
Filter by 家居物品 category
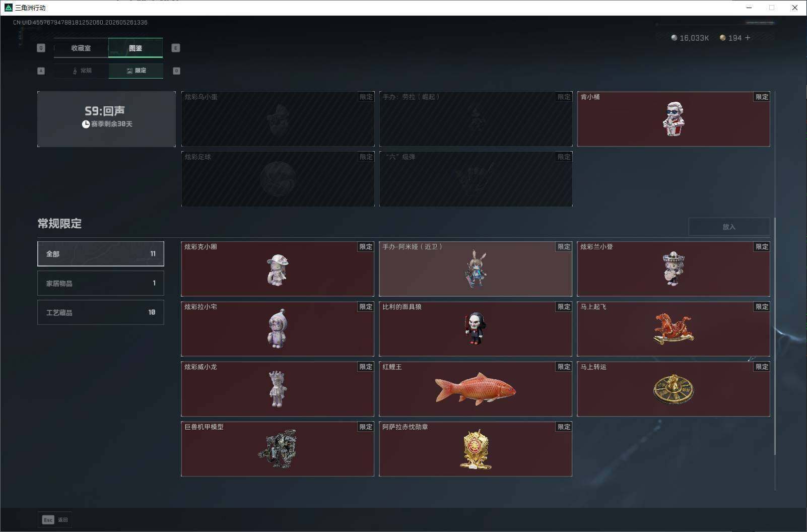[x=101, y=283]
